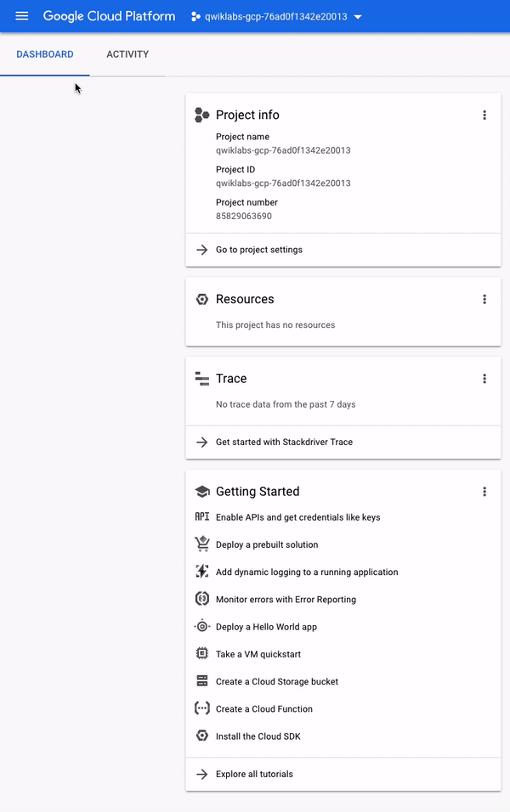Image resolution: width=510 pixels, height=812 pixels.
Task: Open the hamburger navigation menu
Action: coord(22,16)
